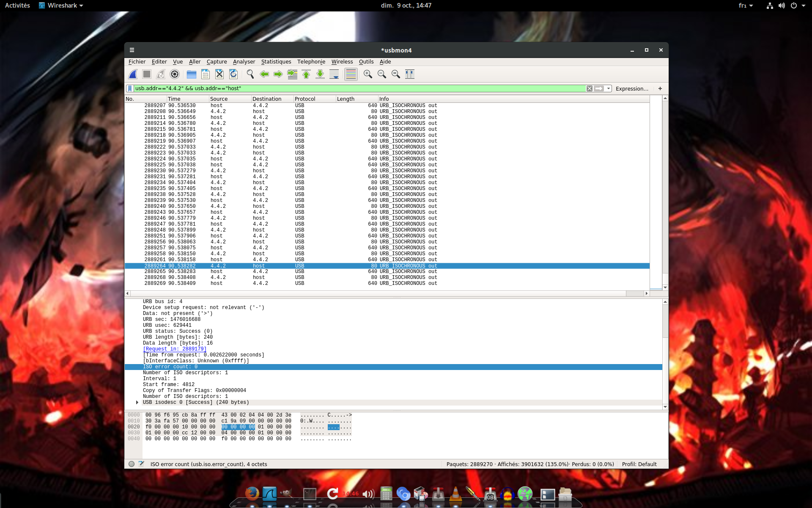Select packet number 2889269
This screenshot has height=508, width=812.
(x=387, y=284)
